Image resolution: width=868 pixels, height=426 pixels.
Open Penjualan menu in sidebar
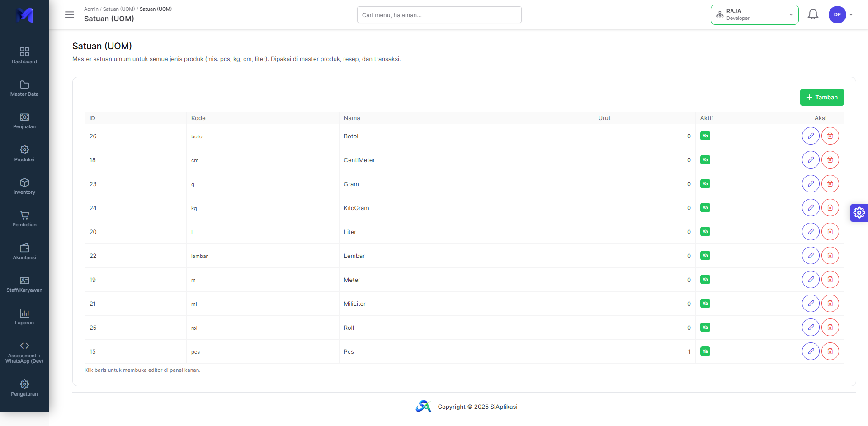click(24, 121)
